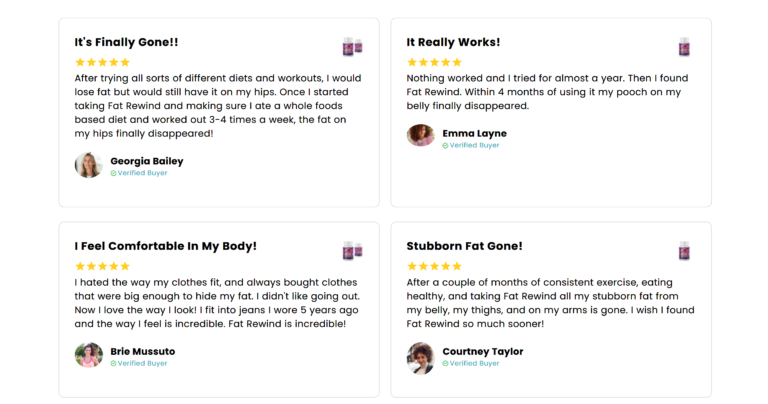Image resolution: width=768 pixels, height=404 pixels.
Task: Click "I Feel Comfortable In My Body!" heading
Action: 166,246
